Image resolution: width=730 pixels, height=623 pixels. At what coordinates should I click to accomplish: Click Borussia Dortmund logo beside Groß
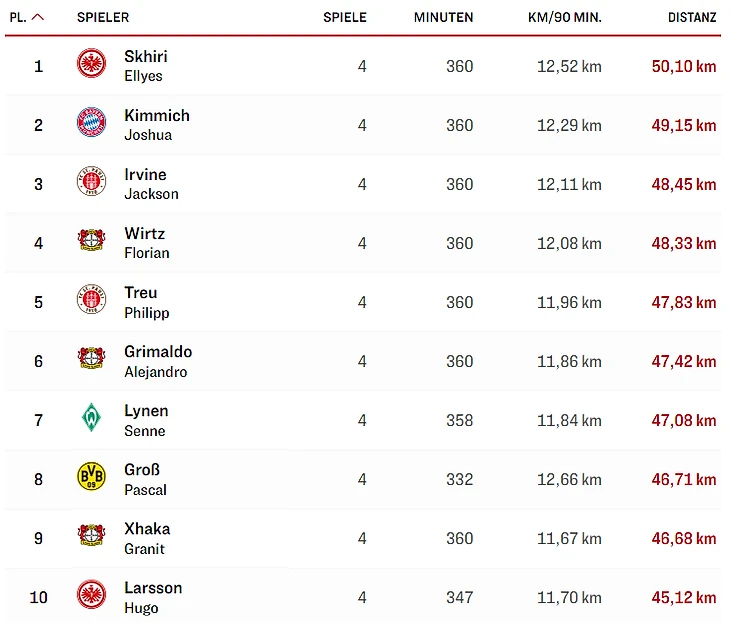(x=91, y=477)
